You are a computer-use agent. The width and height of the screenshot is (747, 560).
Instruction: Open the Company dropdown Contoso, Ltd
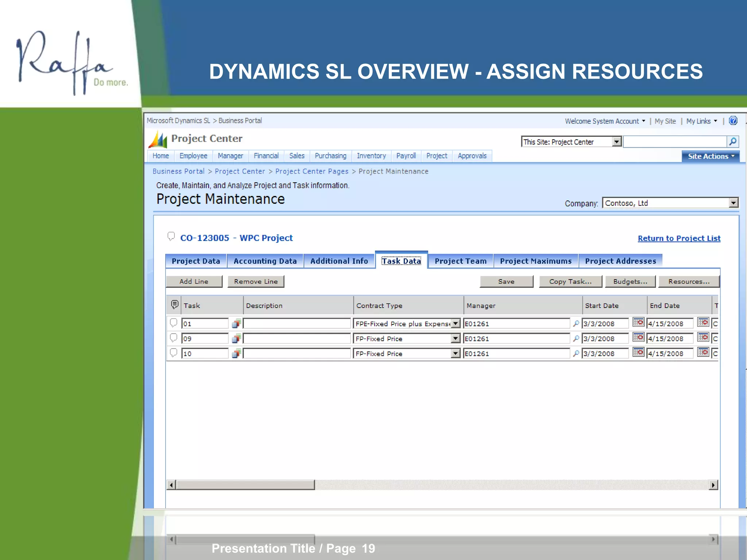(734, 203)
